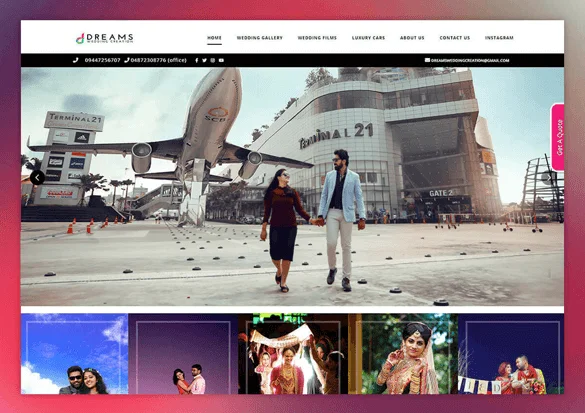Open the Facebook social icon
This screenshot has height=413, width=585.
pyautogui.click(x=196, y=60)
